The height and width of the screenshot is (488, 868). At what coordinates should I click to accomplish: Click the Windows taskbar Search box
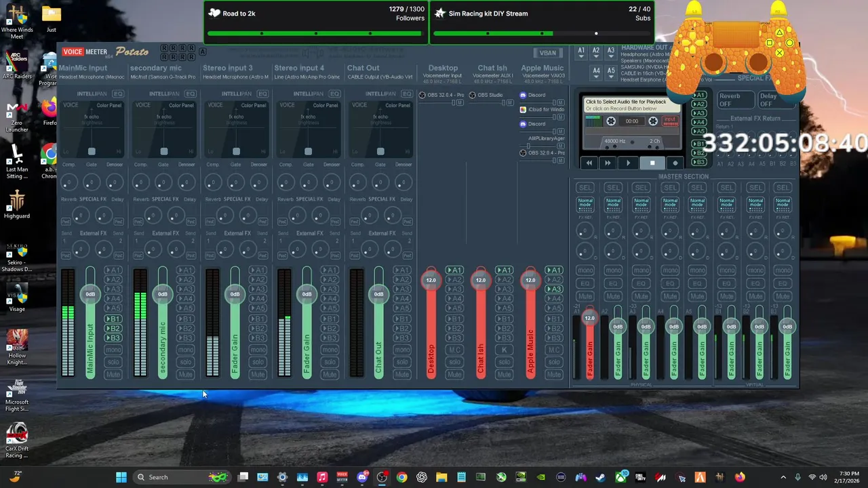pyautogui.click(x=180, y=477)
